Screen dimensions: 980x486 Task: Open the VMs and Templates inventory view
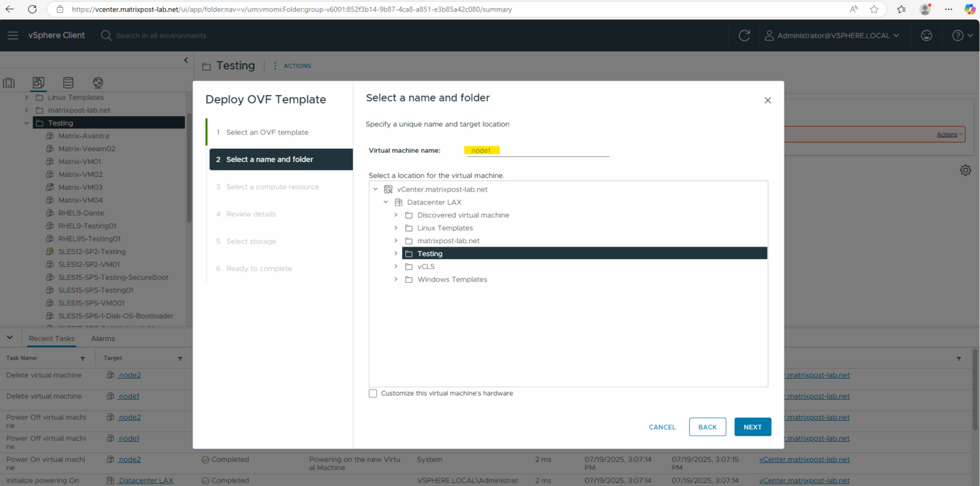[38, 82]
